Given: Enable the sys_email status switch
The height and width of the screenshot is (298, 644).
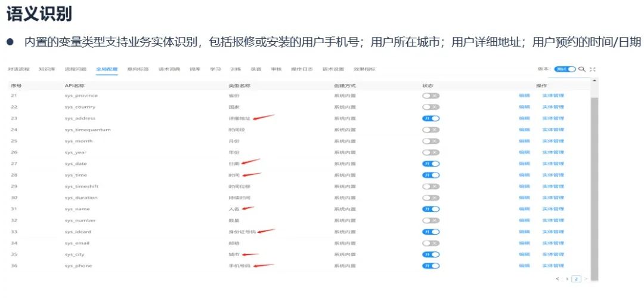Looking at the screenshot, I should coord(431,243).
